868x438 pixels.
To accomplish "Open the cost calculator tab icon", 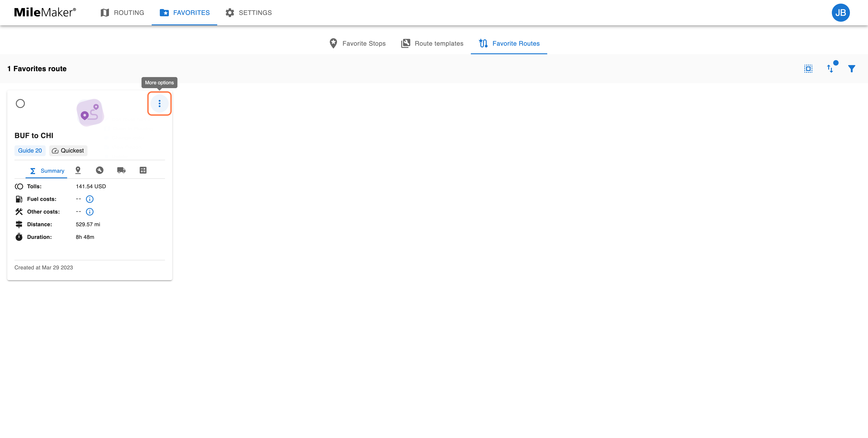I will click(143, 170).
